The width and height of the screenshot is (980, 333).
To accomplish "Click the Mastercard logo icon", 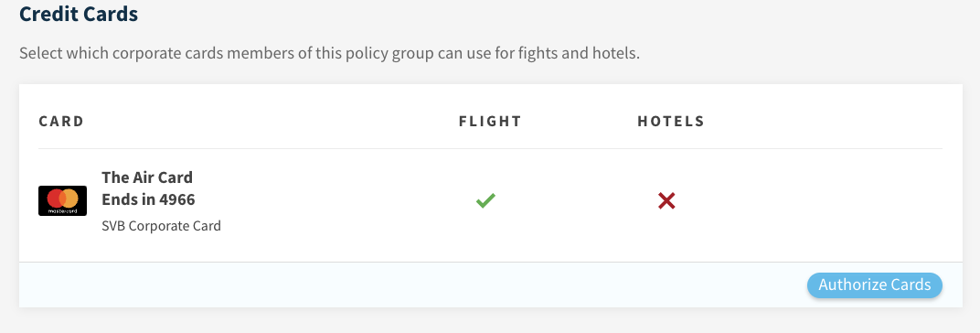I will pyautogui.click(x=62, y=201).
